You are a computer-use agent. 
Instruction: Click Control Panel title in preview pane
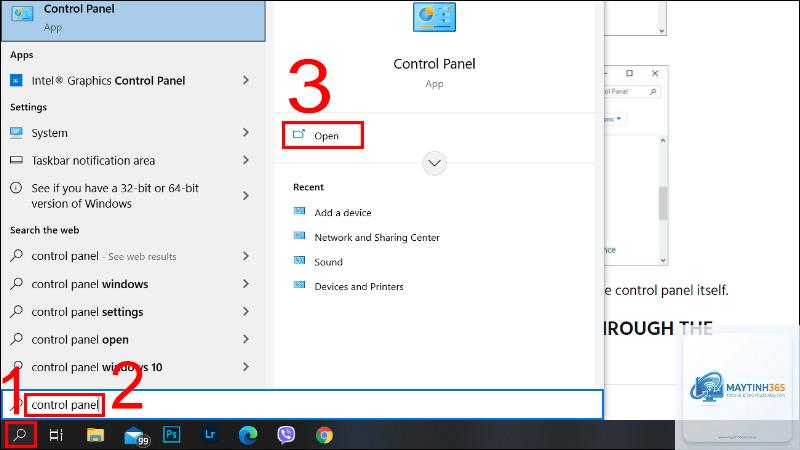[434, 64]
